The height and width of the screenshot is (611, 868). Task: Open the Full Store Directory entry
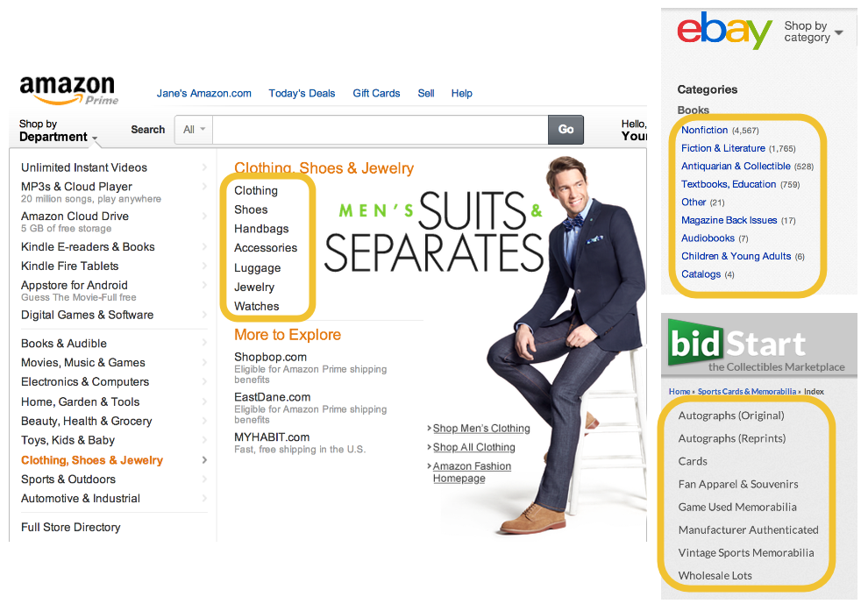click(x=70, y=528)
